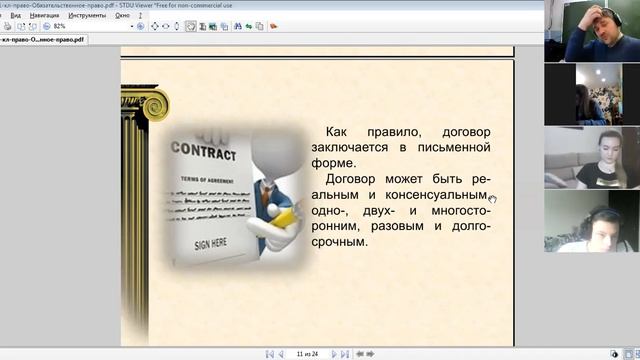The image size is (640, 360).
Task: Click the word консенсуальным in slide text
Action: [436, 195]
